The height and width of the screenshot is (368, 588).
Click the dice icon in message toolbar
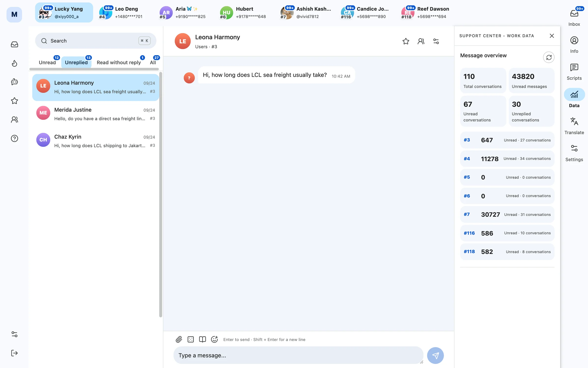(191, 339)
